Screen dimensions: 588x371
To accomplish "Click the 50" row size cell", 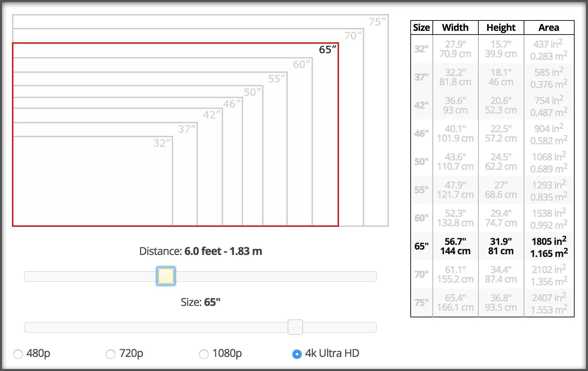I will (x=421, y=162).
